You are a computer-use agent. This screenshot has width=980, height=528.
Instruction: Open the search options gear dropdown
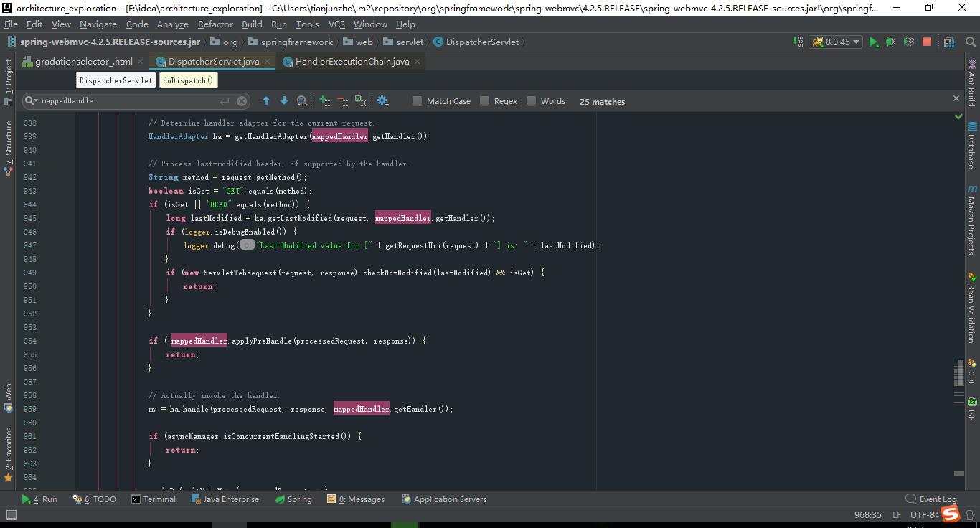[382, 100]
